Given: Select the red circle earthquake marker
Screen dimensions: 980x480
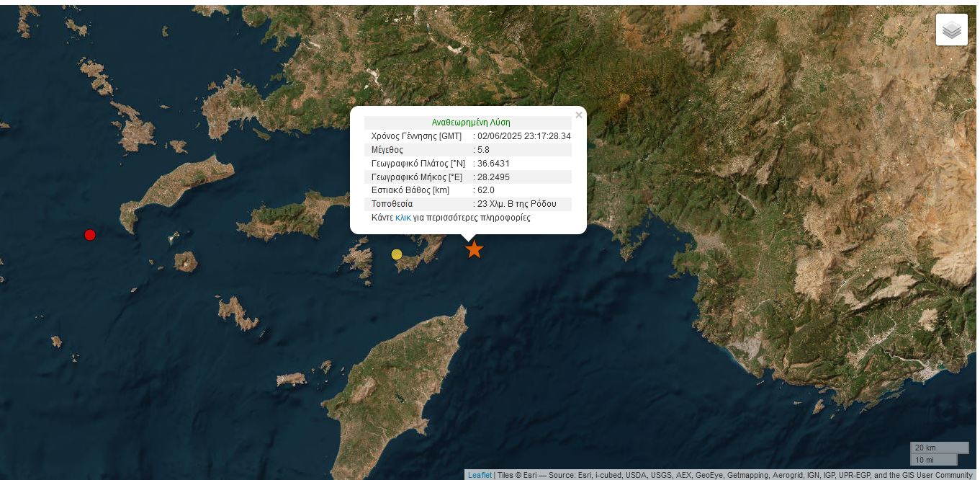Looking at the screenshot, I should coord(90,235).
